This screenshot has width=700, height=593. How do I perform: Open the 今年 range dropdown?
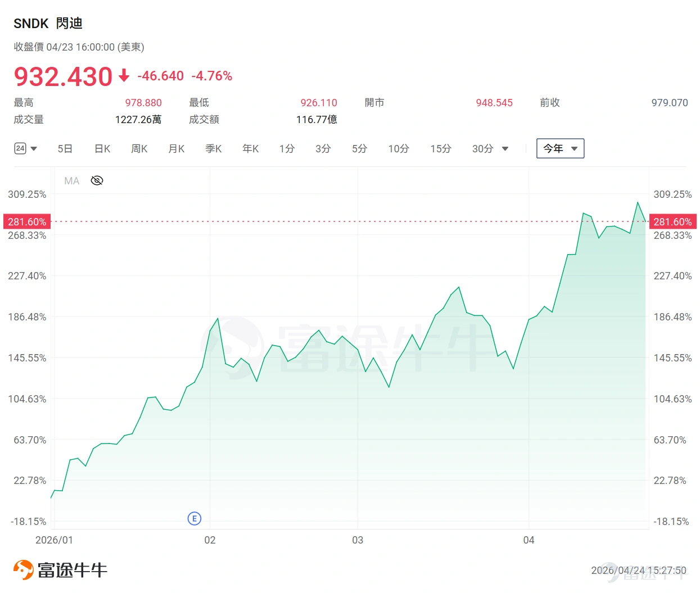click(x=560, y=148)
